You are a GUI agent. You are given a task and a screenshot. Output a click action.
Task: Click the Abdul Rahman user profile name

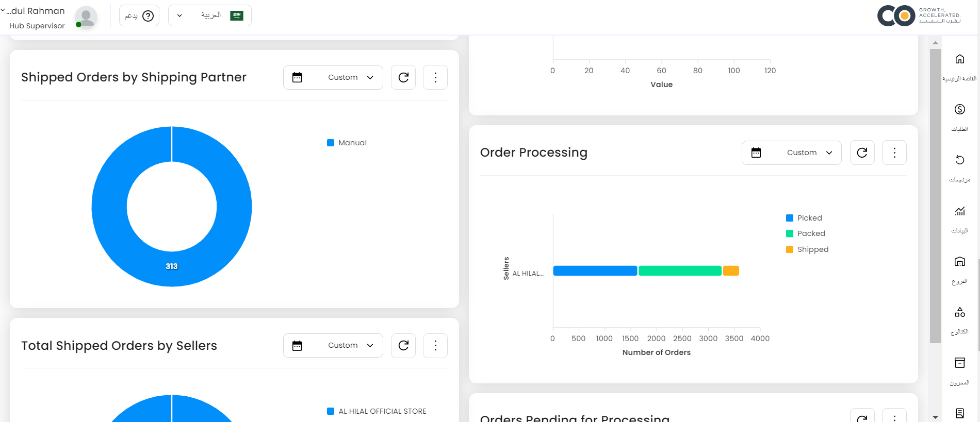click(x=37, y=11)
